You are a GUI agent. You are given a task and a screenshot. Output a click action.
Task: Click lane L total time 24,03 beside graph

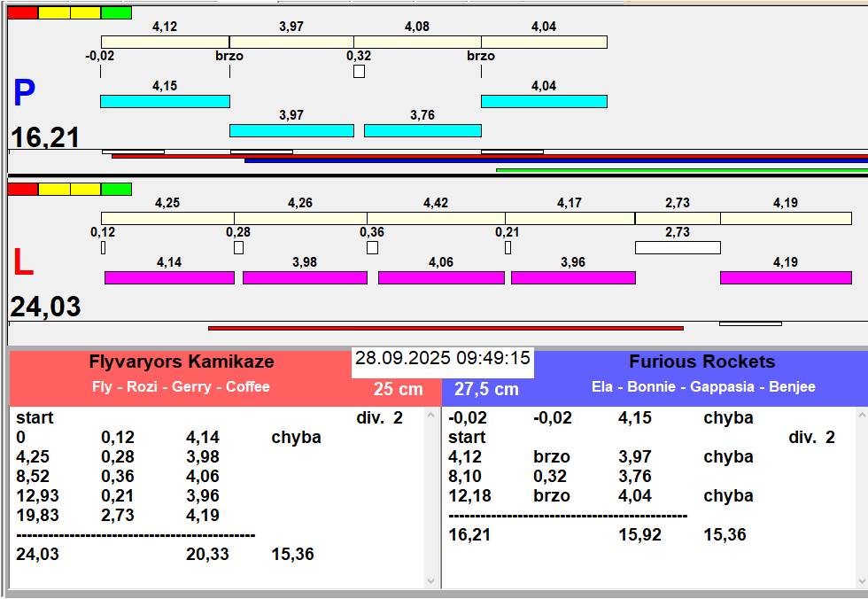(45, 307)
